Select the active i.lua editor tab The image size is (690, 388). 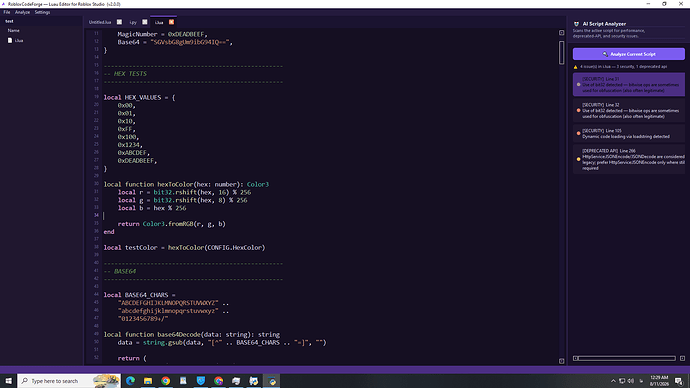(159, 22)
